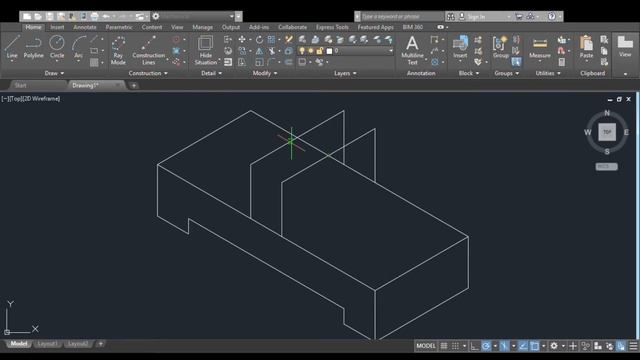The width and height of the screenshot is (640, 360).
Task: Click the Paste icon
Action: pyautogui.click(x=586, y=47)
